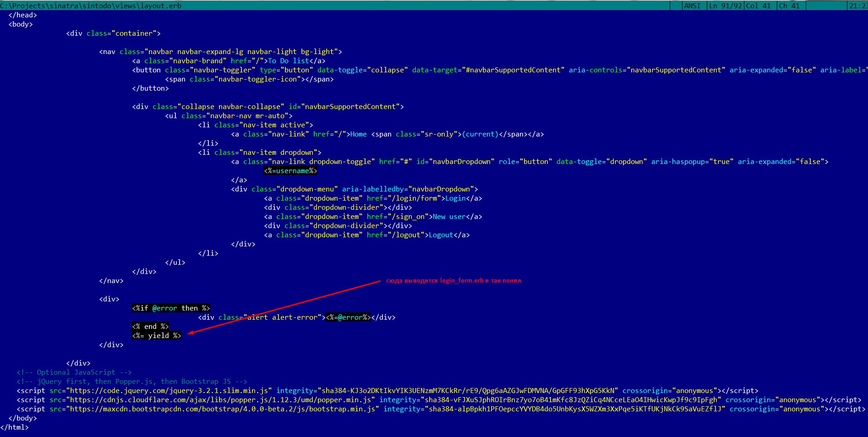This screenshot has height=437, width=868.
Task: Click the "nav-item active" li class
Action: [x=274, y=125]
